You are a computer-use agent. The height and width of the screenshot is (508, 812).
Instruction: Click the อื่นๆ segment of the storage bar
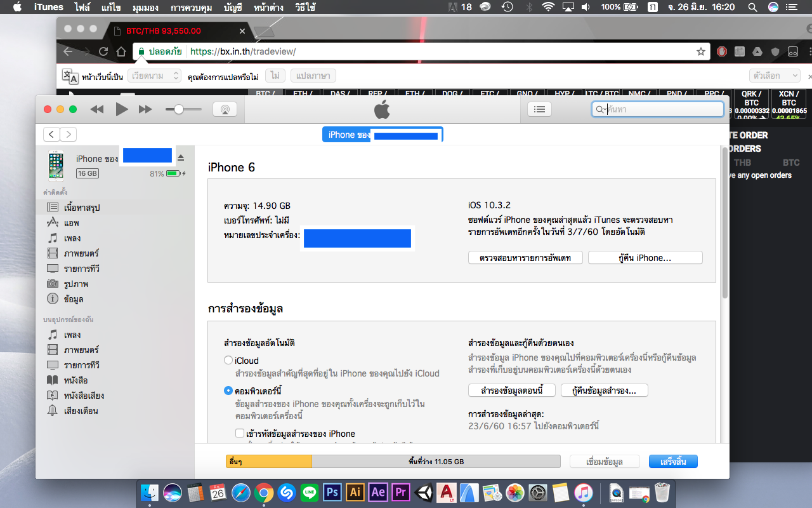[269, 462]
